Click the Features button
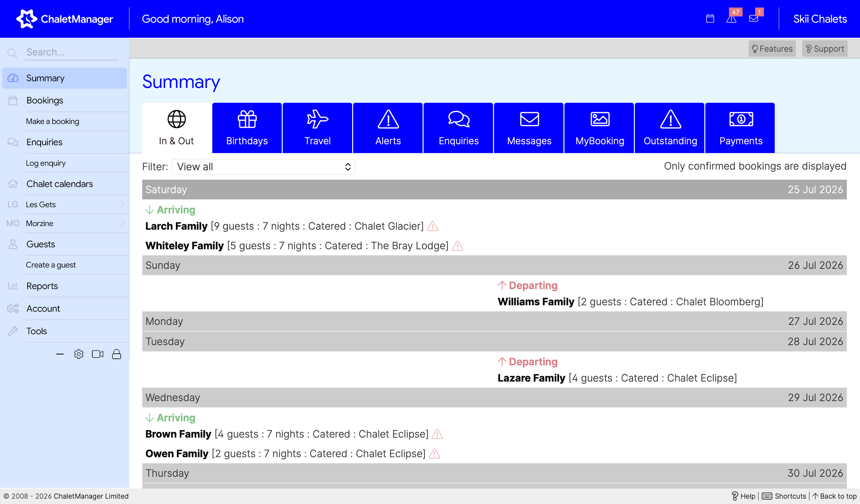Screen dimensions: 860x504 click(x=772, y=49)
